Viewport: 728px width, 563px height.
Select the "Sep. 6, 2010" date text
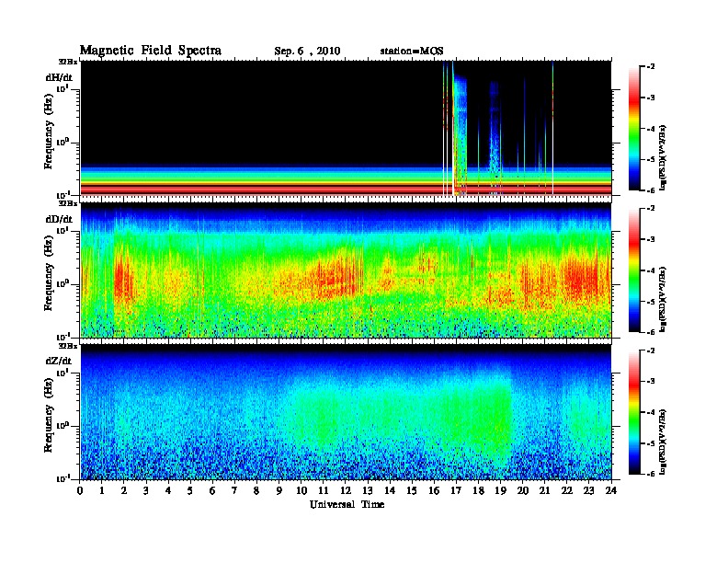coord(307,52)
